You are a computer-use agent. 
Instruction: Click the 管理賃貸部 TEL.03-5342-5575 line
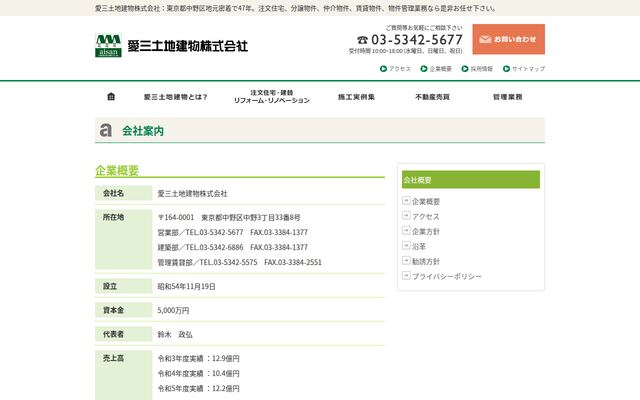tap(240, 262)
